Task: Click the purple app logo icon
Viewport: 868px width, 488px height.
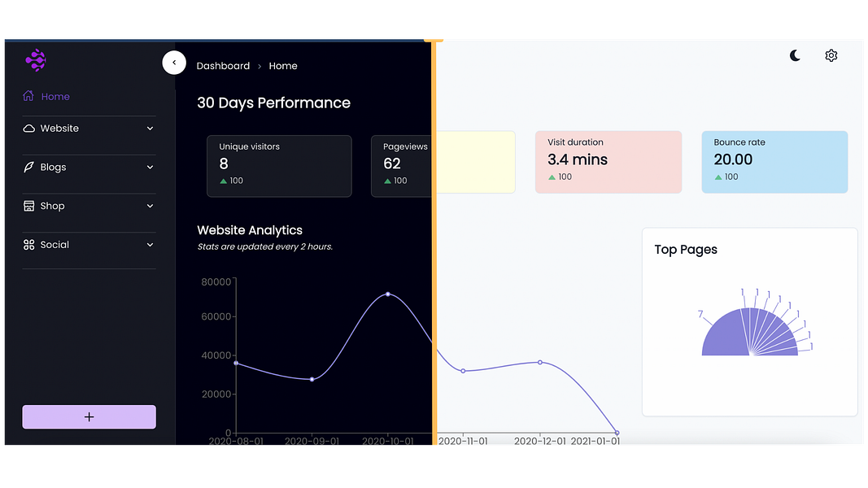Action: point(36,60)
